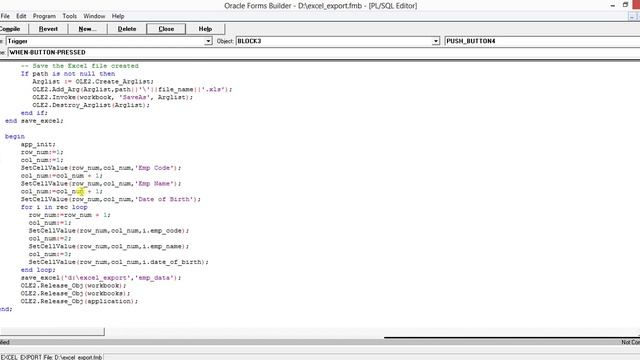Click the SetCellValue i.emp_name line

tap(109, 246)
